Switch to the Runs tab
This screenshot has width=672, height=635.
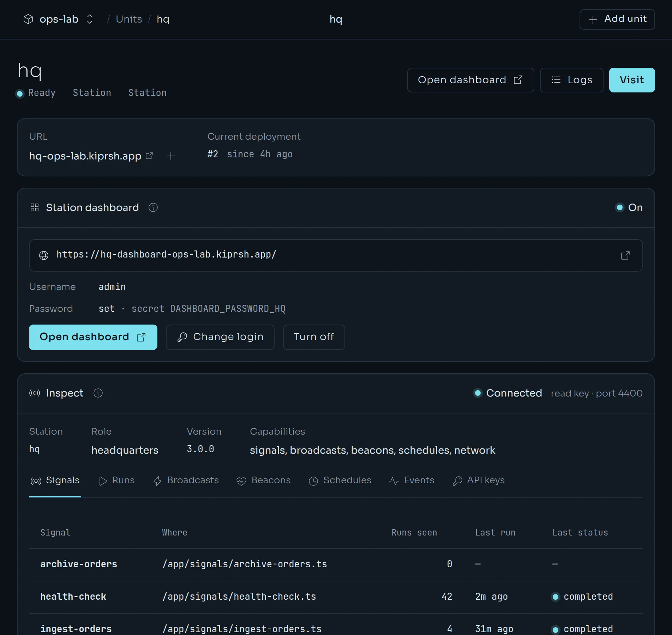click(117, 480)
